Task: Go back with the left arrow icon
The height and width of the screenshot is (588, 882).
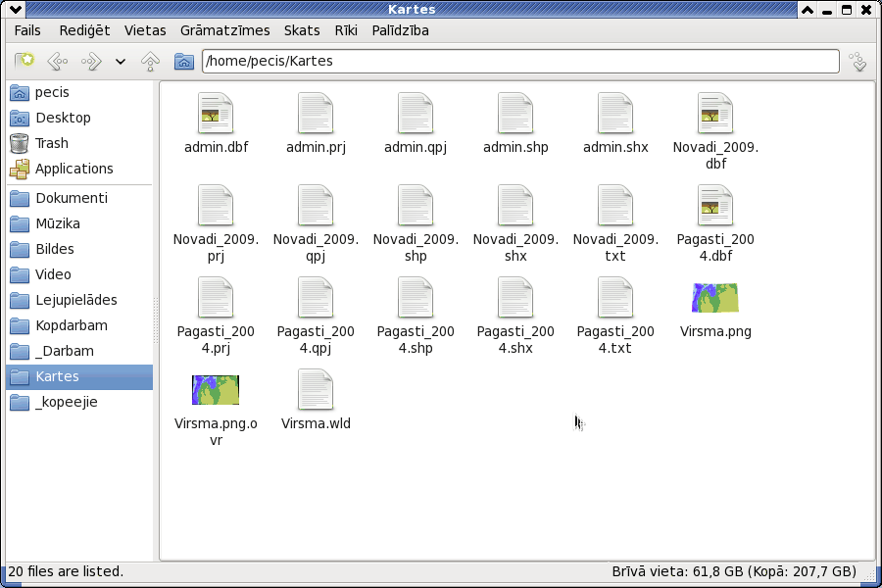Action: [x=58, y=61]
